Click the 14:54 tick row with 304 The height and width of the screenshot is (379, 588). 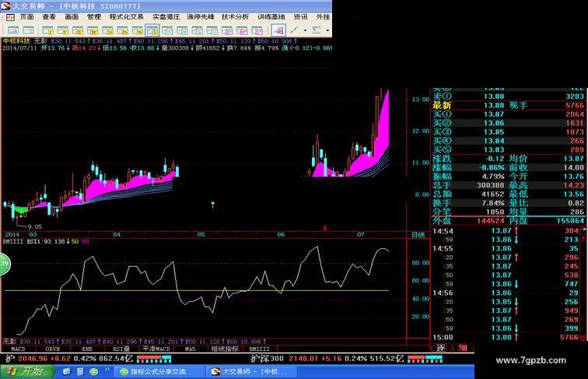pyautogui.click(x=506, y=231)
